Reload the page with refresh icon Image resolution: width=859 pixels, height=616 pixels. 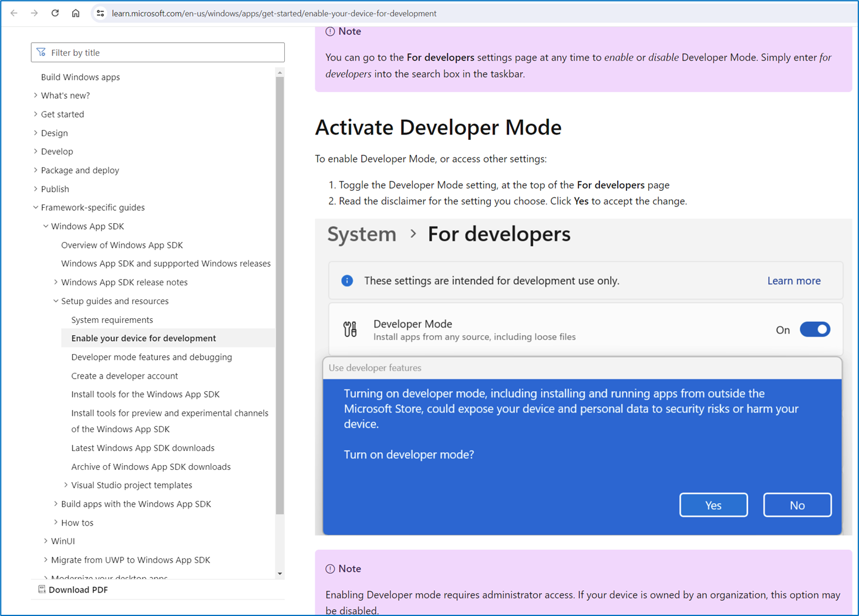click(x=55, y=13)
